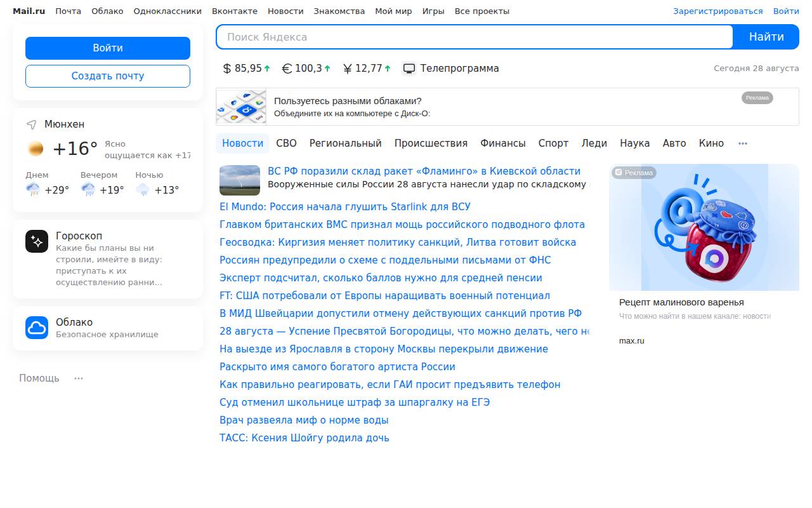The height and width of the screenshot is (508, 812).
Task: Open headline about самого богатого артиста России
Action: pos(337,367)
